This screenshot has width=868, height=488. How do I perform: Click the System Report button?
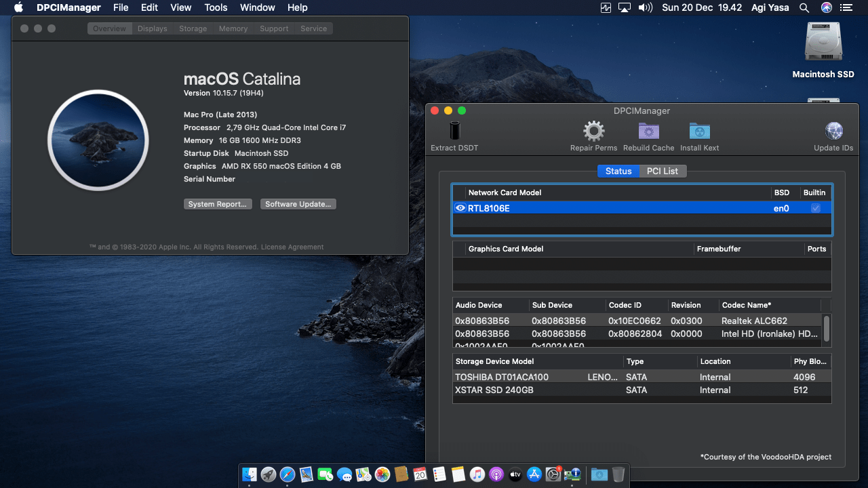pos(218,204)
